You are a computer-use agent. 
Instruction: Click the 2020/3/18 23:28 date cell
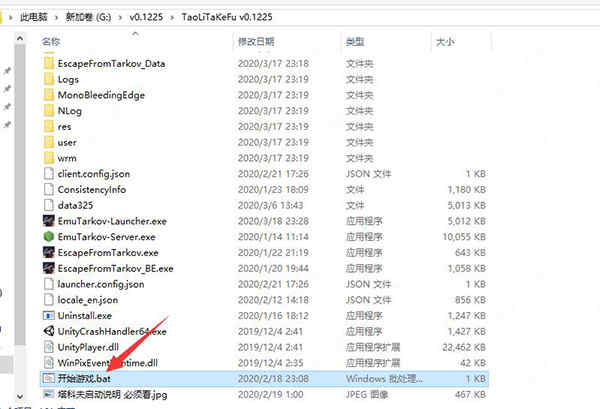coord(273,221)
